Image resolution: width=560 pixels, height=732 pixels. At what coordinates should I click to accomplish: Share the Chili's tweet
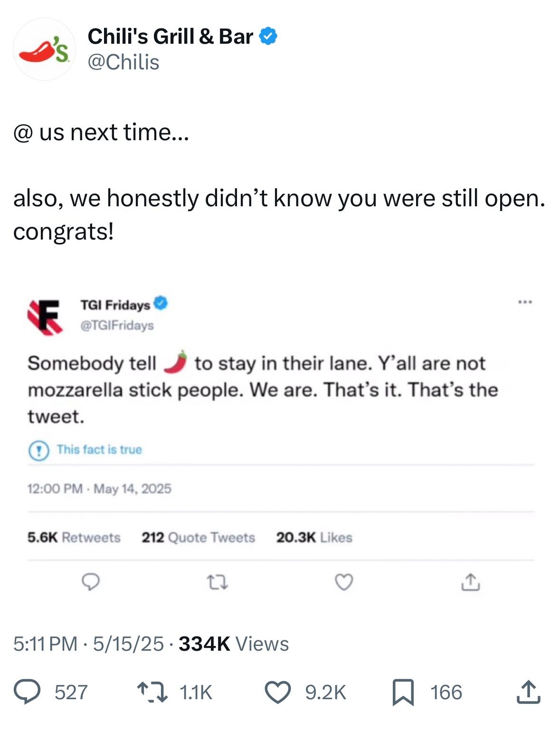(528, 692)
